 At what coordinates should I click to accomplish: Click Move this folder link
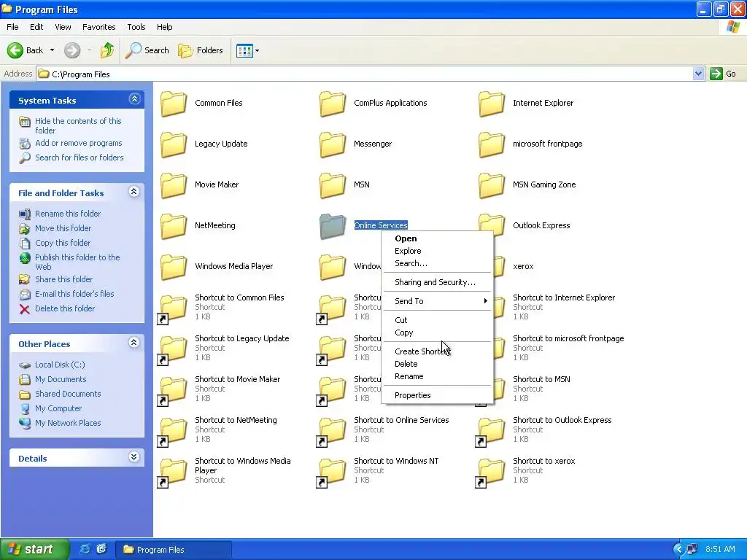(x=63, y=228)
